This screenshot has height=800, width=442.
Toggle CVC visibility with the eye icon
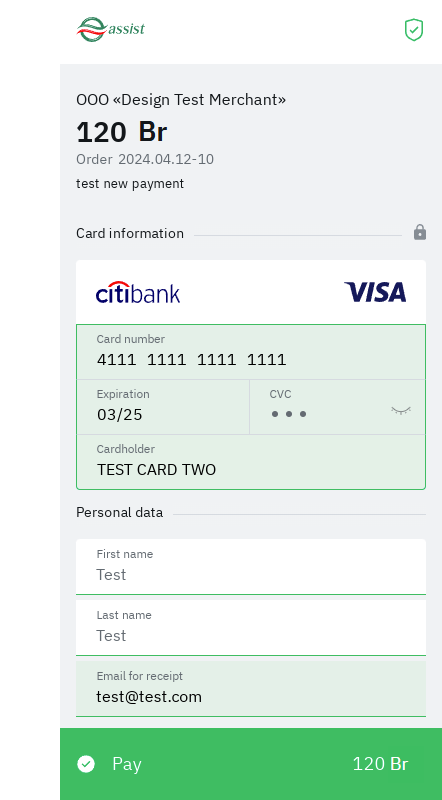[401, 411]
